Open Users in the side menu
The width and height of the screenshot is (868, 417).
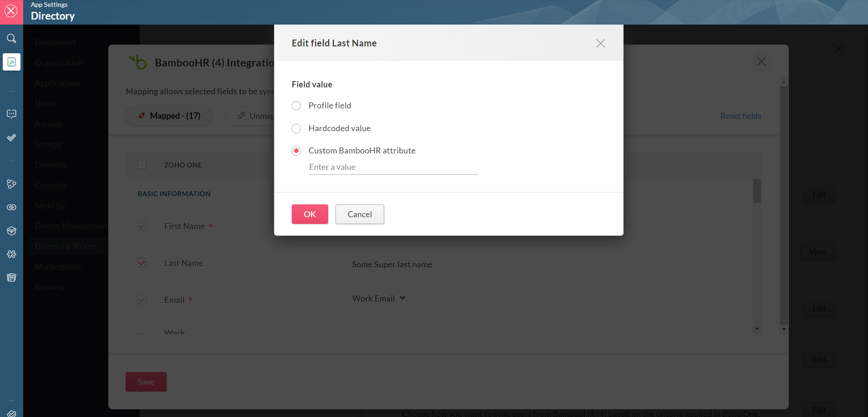pos(45,104)
